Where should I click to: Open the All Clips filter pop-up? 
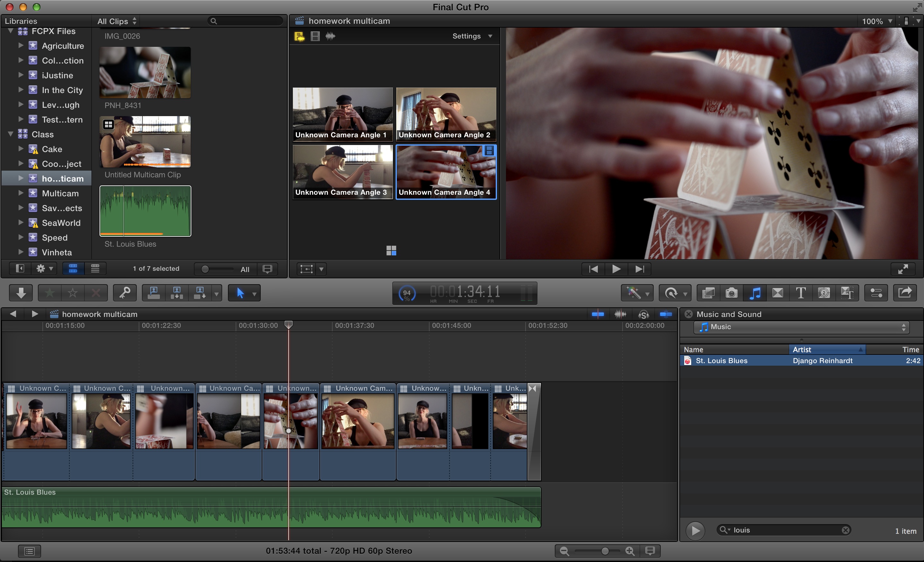click(x=117, y=21)
